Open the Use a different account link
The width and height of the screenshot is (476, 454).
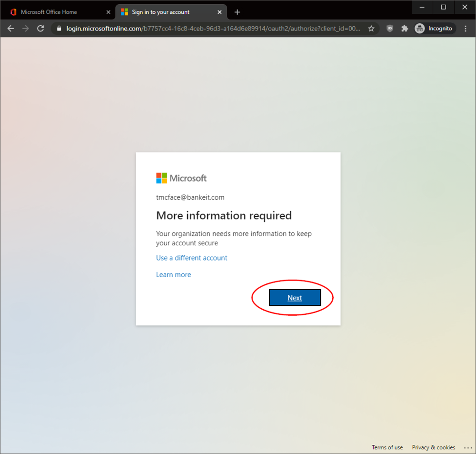[191, 258]
